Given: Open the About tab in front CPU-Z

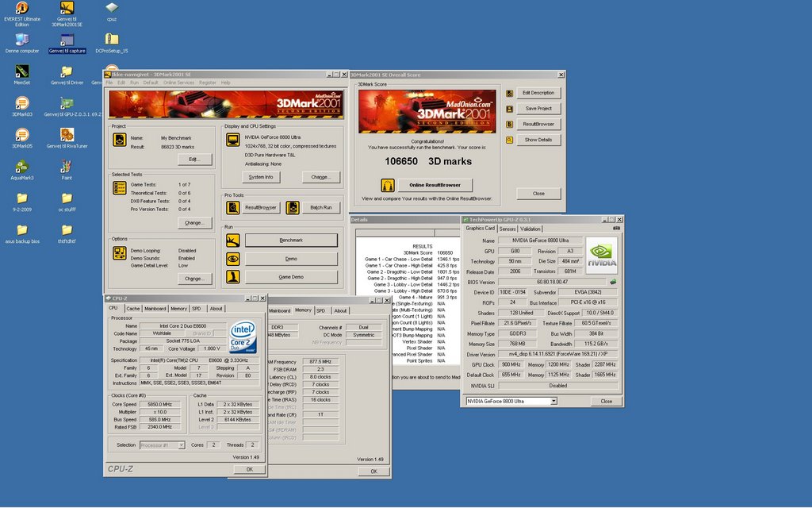Looking at the screenshot, I should (216, 309).
